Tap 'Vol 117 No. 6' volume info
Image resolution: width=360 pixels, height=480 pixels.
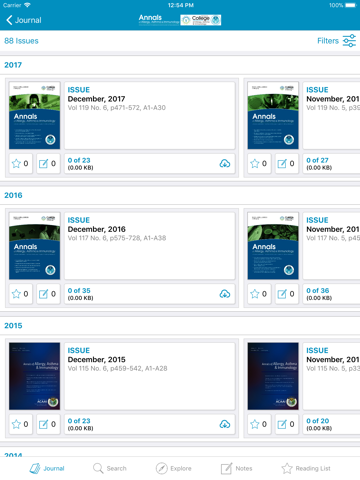click(x=117, y=238)
